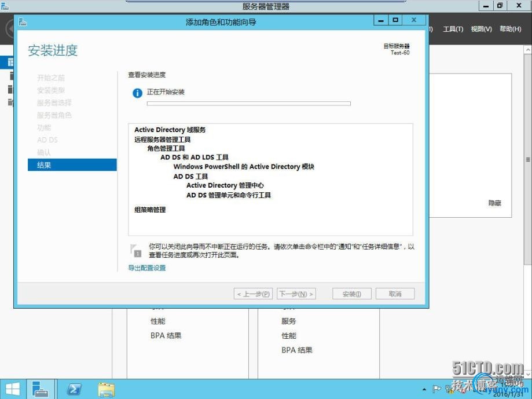Open right tile's BPA 结果 in Server Manager

tap(297, 350)
